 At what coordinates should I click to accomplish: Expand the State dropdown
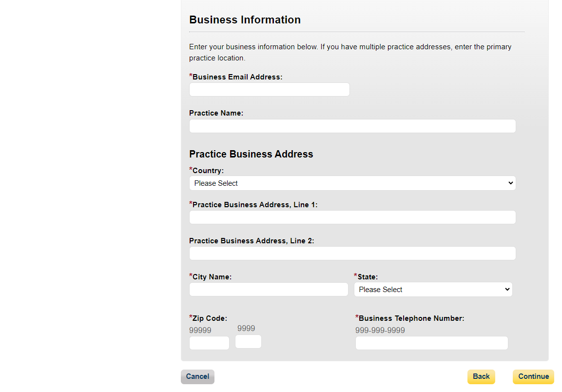433,290
